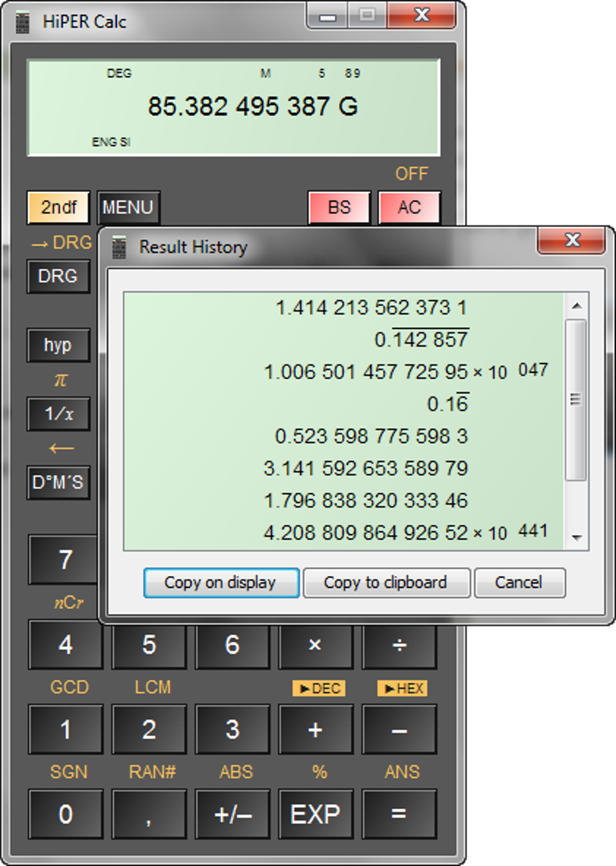Minimize the HiPER Calc window

pos(327,16)
